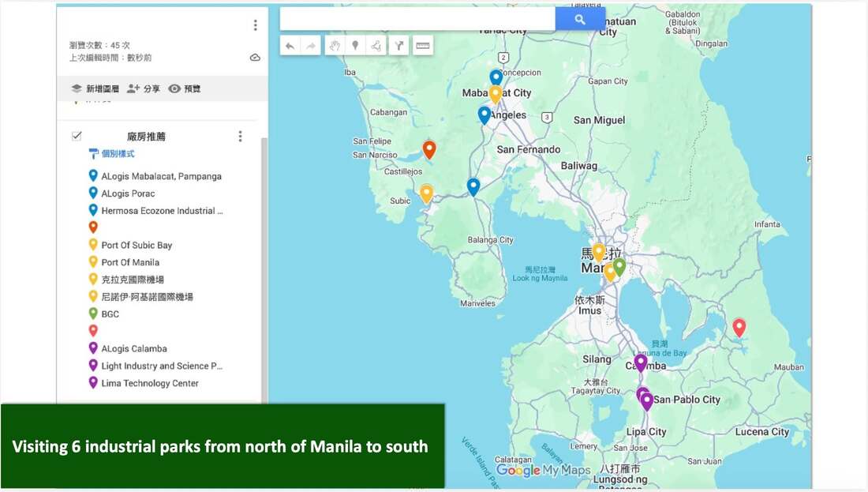Click the green BGC map pin in Manila
Screen dimensions: 868x492
tap(619, 266)
